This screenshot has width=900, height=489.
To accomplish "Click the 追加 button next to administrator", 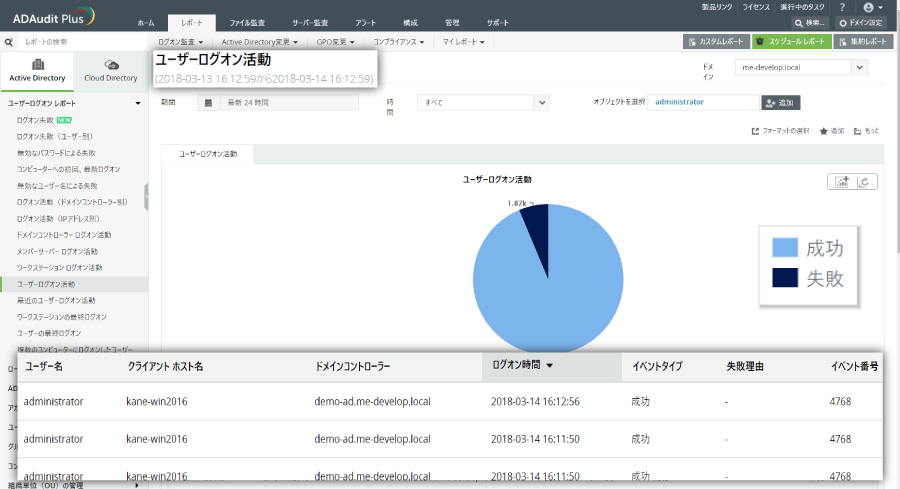I will coord(780,102).
